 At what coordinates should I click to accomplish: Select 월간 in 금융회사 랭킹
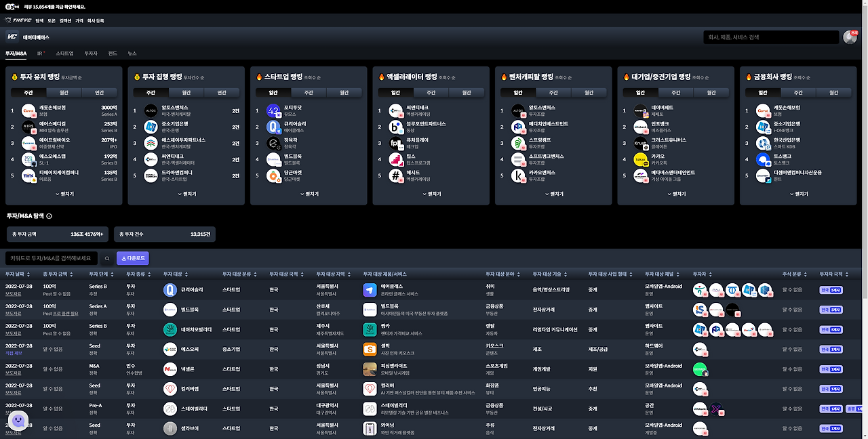(833, 93)
